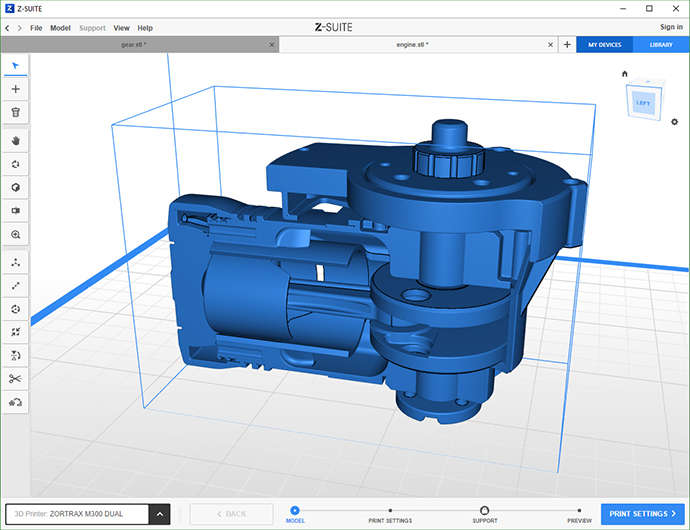Click the Sign in link

coord(671,27)
